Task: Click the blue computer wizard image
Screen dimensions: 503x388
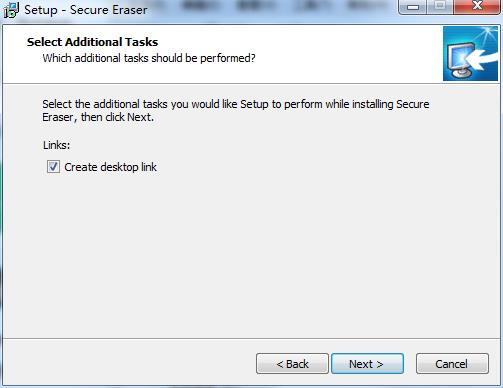Action: [470, 54]
